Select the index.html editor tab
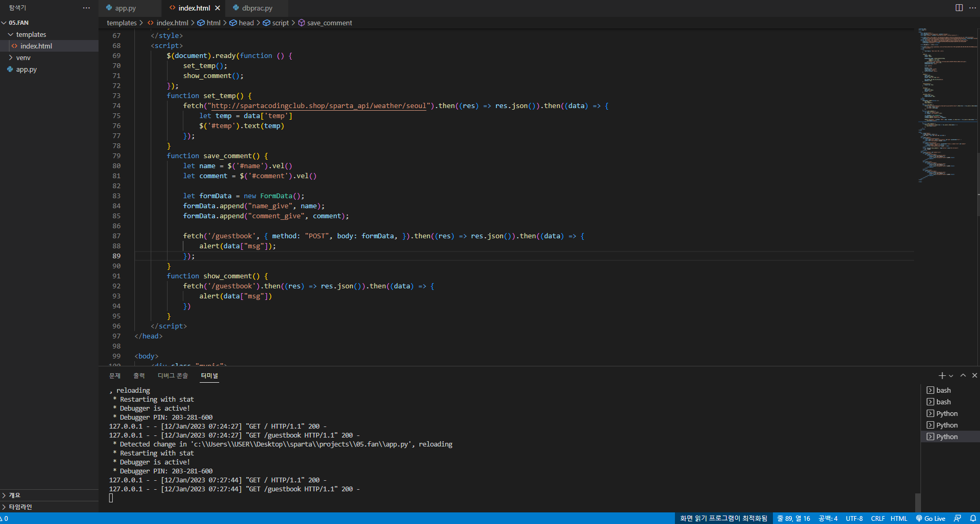980x524 pixels. click(194, 8)
